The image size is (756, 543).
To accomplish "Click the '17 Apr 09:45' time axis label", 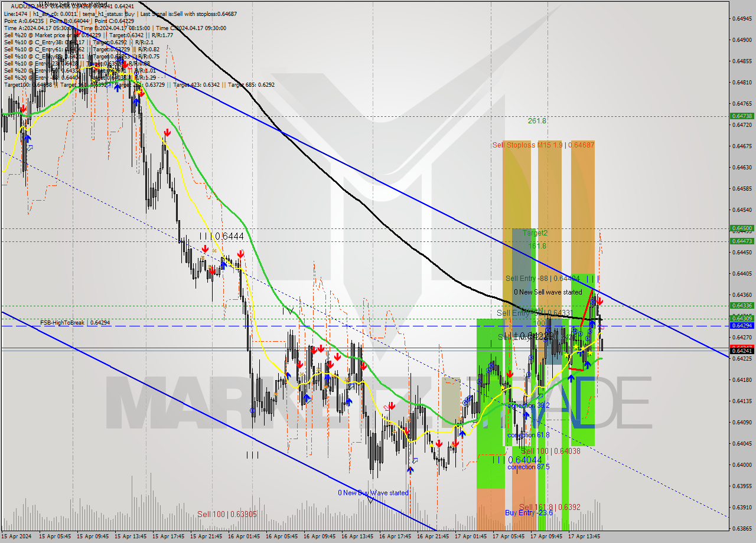I will coord(546,537).
